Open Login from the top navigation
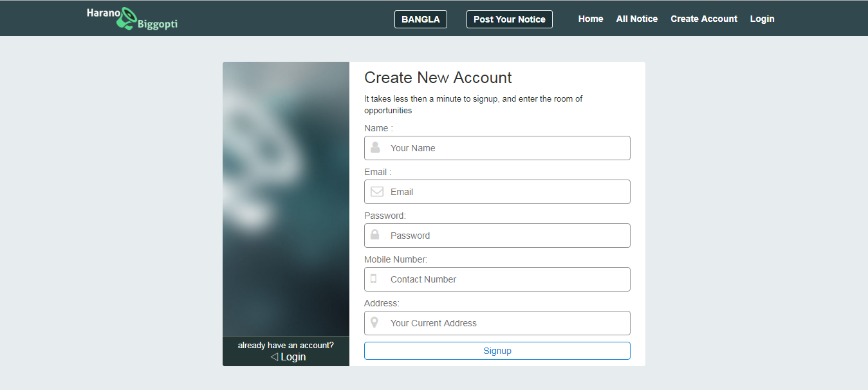The height and width of the screenshot is (390, 868). 762,19
